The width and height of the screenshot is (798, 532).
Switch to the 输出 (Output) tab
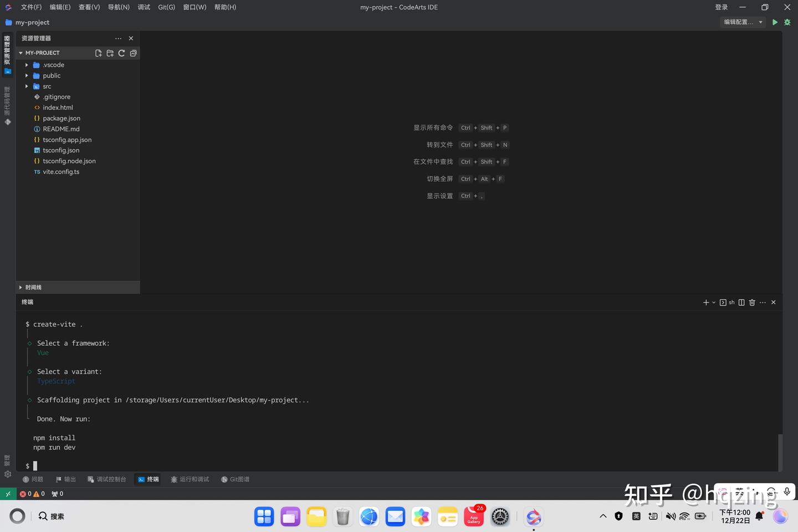[65, 479]
